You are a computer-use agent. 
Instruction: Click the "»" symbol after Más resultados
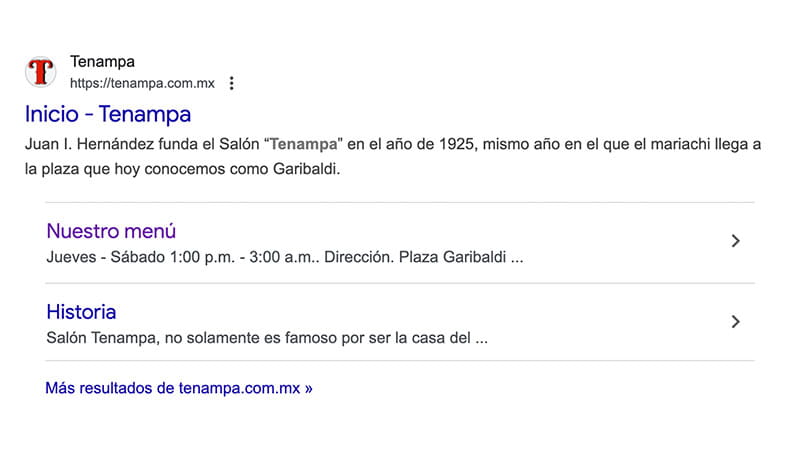(x=308, y=387)
